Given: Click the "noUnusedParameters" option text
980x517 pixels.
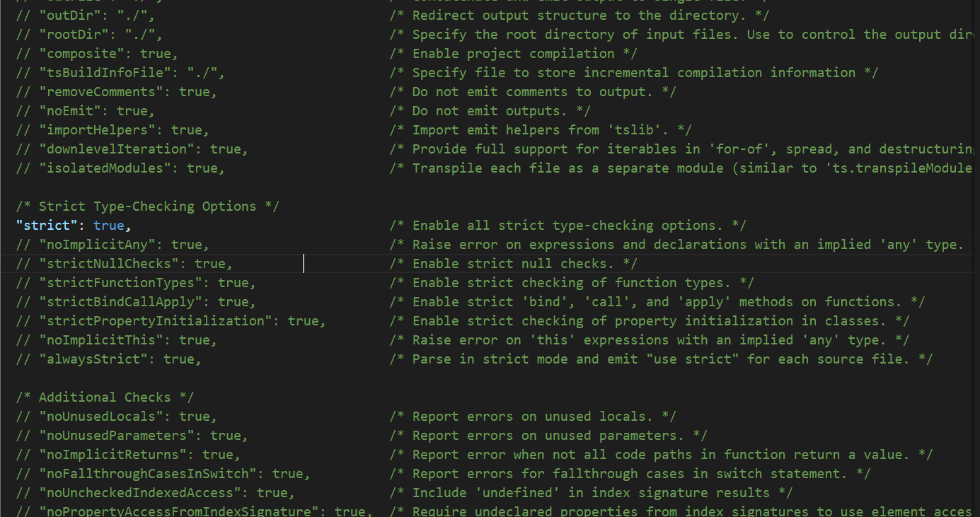Looking at the screenshot, I should pos(132,436).
